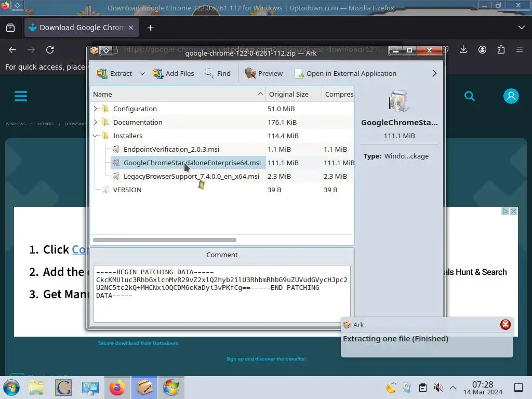Toggle Ark window keep-on-all-desktops diamond icon

click(x=106, y=50)
